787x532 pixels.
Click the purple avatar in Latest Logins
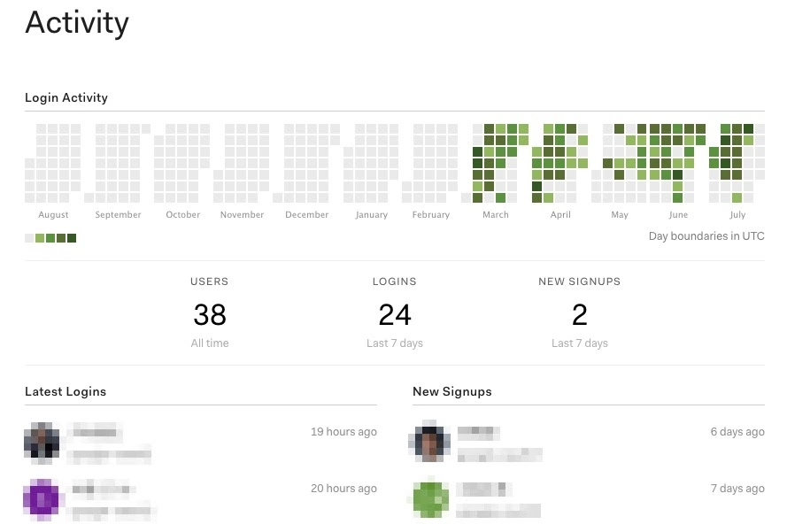point(41,497)
